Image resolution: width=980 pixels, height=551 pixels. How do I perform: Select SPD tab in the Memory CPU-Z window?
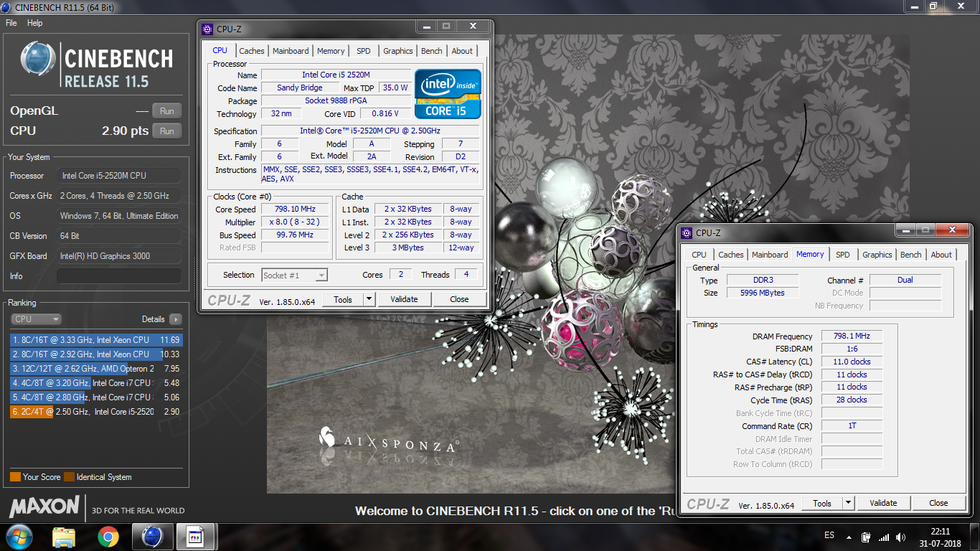pyautogui.click(x=843, y=255)
